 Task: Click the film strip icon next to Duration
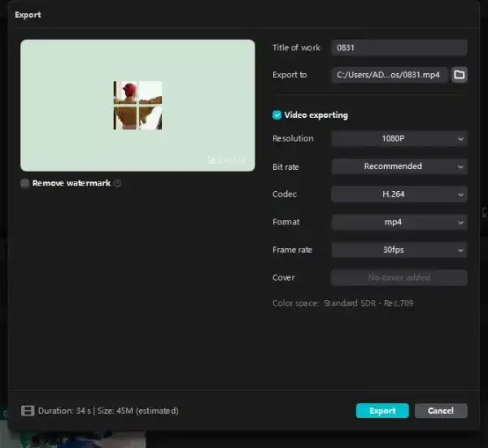pos(28,411)
